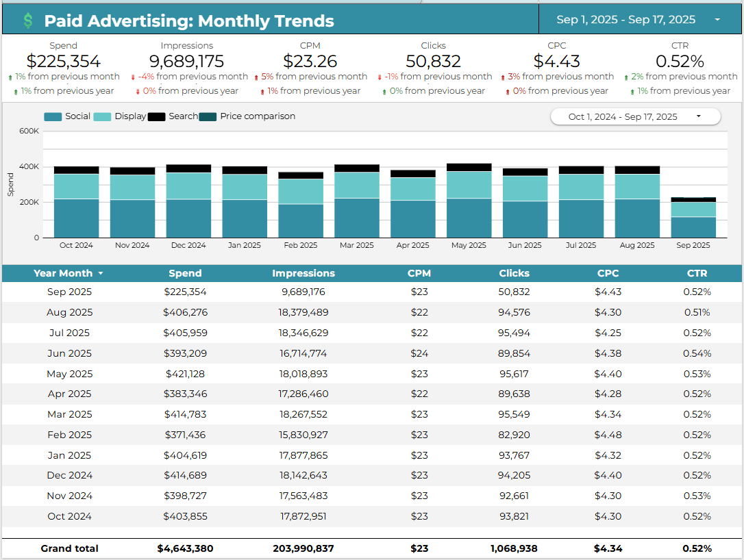Click the Feb 2025 table row label
The width and height of the screenshot is (744, 560).
[x=69, y=434]
